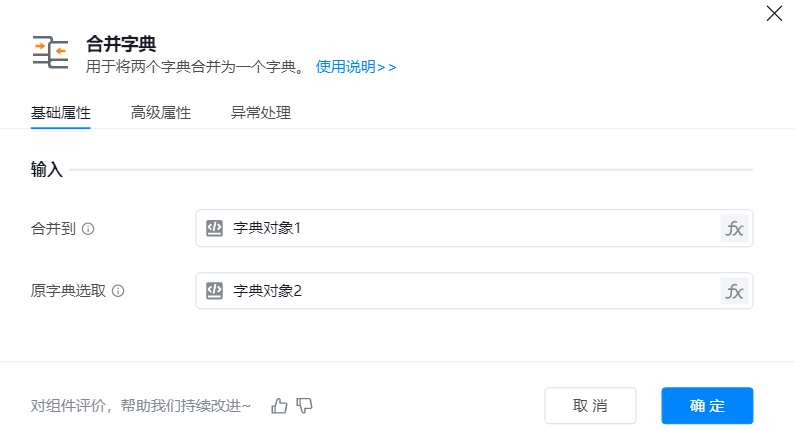Image resolution: width=795 pixels, height=430 pixels.
Task: Give thumbs down rating for component
Action: [x=305, y=405]
